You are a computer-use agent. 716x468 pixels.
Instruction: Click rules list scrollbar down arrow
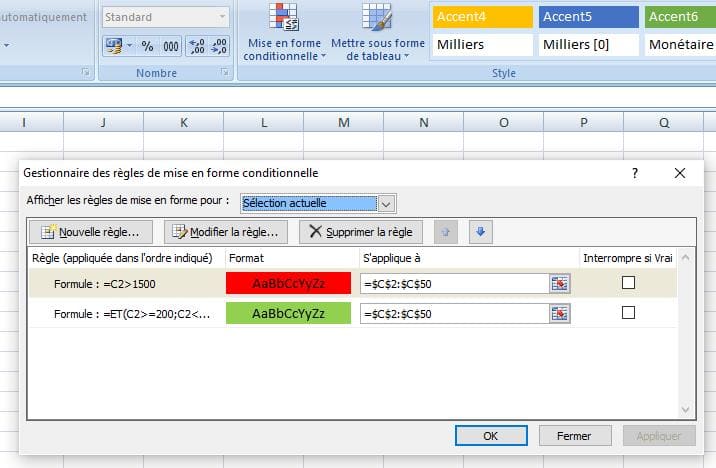tap(685, 410)
